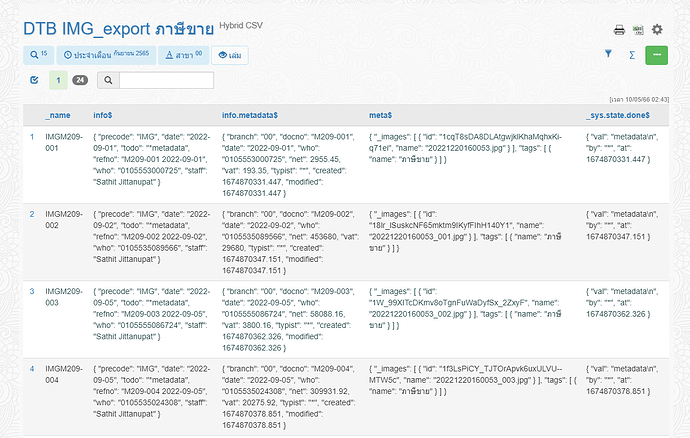Open the สาขา branch filter
Screen dimensions: 690x438
tap(184, 55)
